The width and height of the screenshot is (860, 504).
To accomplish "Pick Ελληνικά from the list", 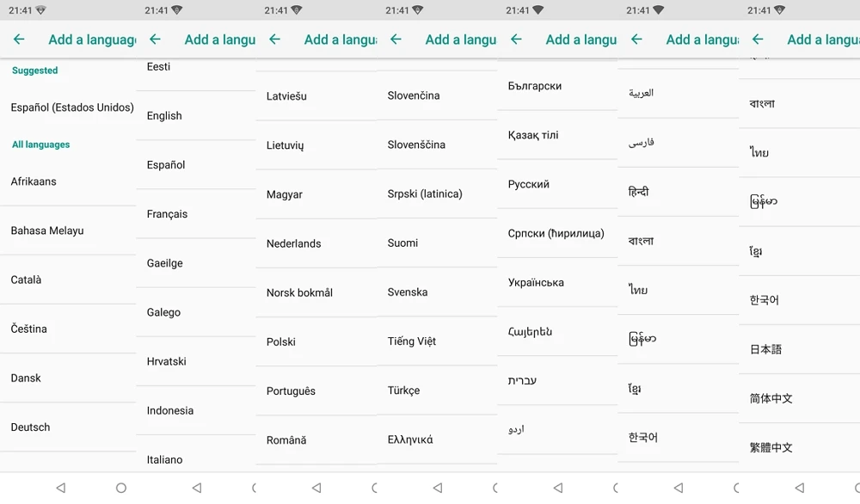I will (437, 439).
